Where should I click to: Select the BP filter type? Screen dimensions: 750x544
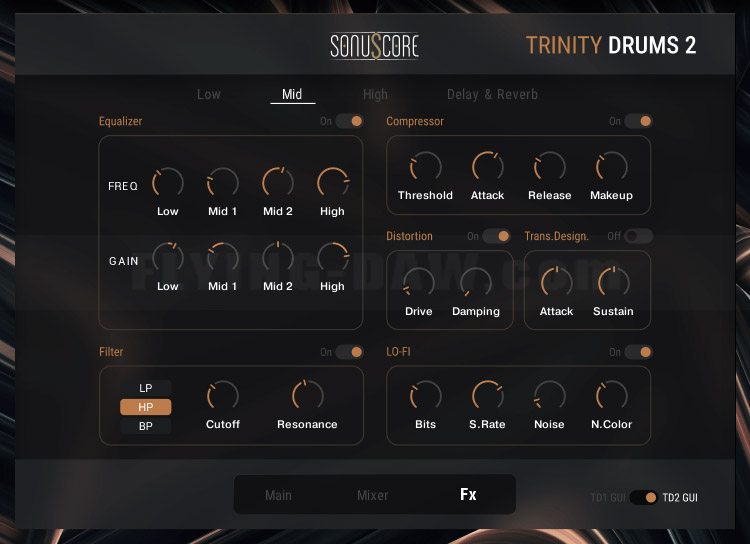point(145,426)
